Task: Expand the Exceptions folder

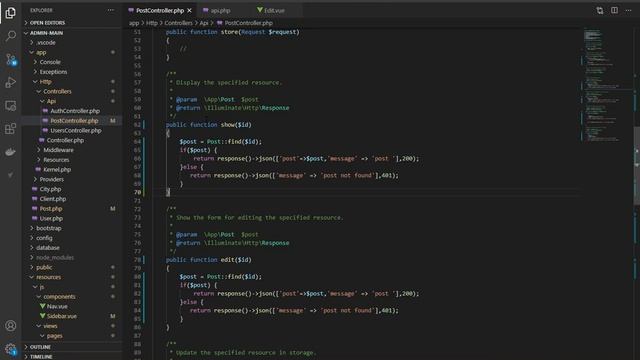Action: pyautogui.click(x=53, y=72)
